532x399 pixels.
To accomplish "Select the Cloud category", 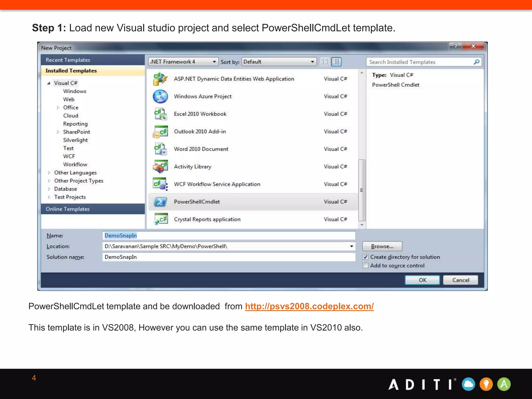I will coord(70,116).
